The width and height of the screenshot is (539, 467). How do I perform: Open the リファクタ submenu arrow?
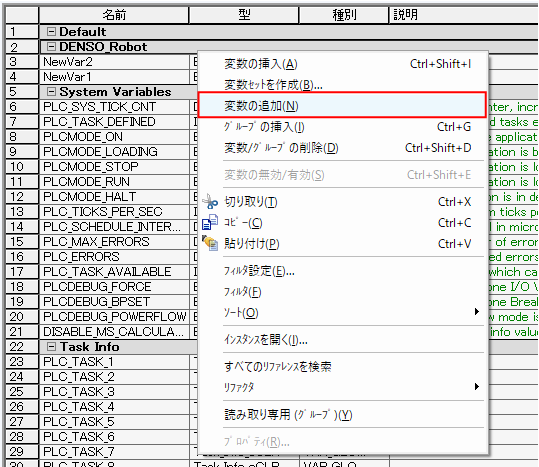point(476,387)
